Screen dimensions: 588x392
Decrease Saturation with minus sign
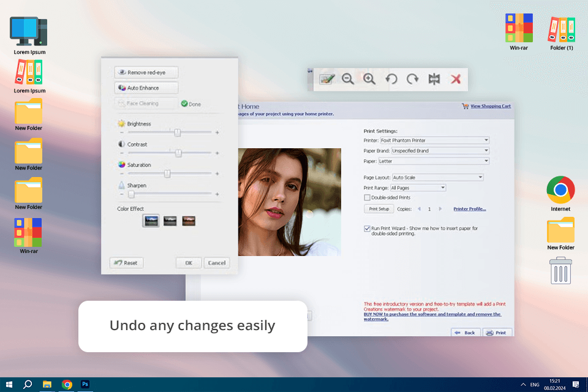coord(121,174)
